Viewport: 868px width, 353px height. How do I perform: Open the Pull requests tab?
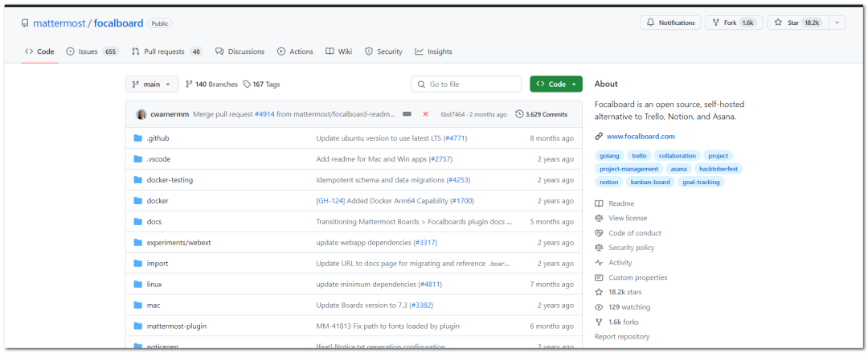click(166, 51)
